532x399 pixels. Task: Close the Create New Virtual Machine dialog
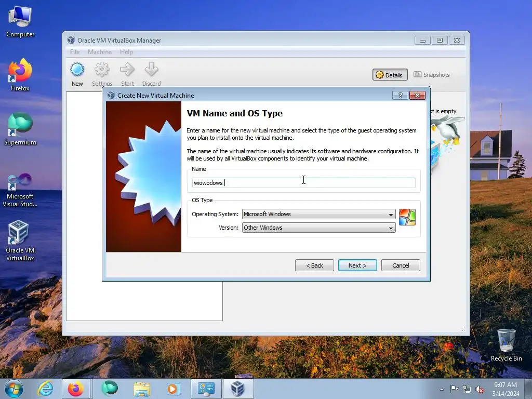[x=417, y=96]
